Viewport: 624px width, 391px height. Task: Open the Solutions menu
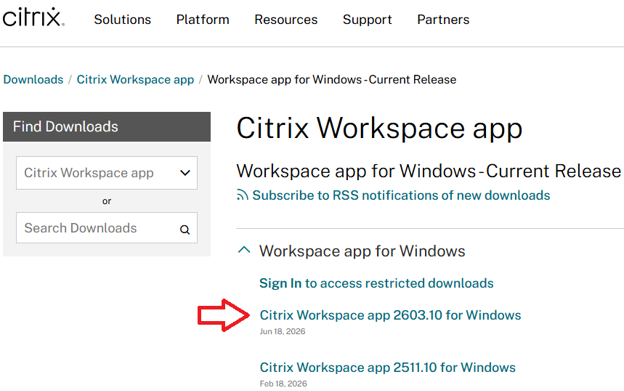(123, 19)
